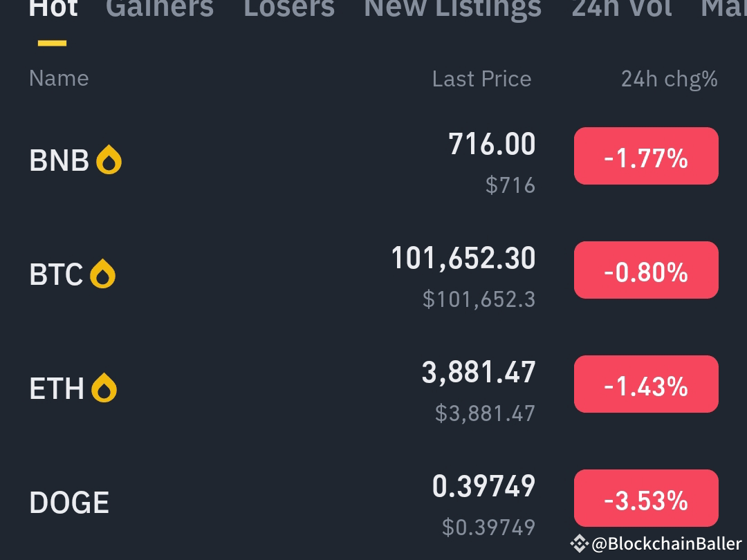The height and width of the screenshot is (560, 747).
Task: Tap DOGE's -3.53% change badge
Action: (646, 497)
